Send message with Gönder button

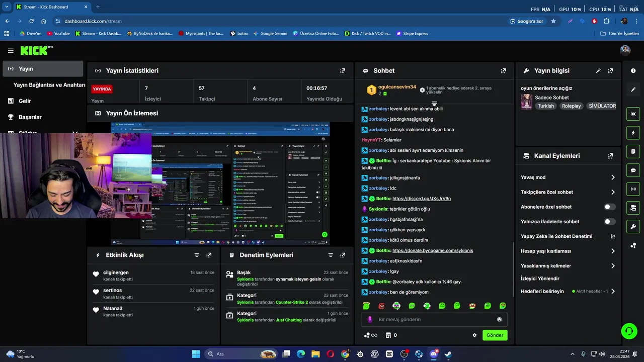coord(495,335)
